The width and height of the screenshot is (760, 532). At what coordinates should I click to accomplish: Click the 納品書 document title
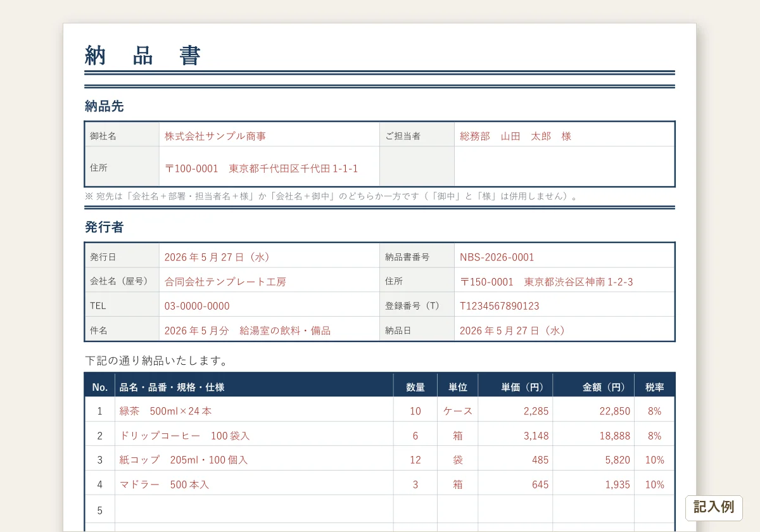[142, 56]
